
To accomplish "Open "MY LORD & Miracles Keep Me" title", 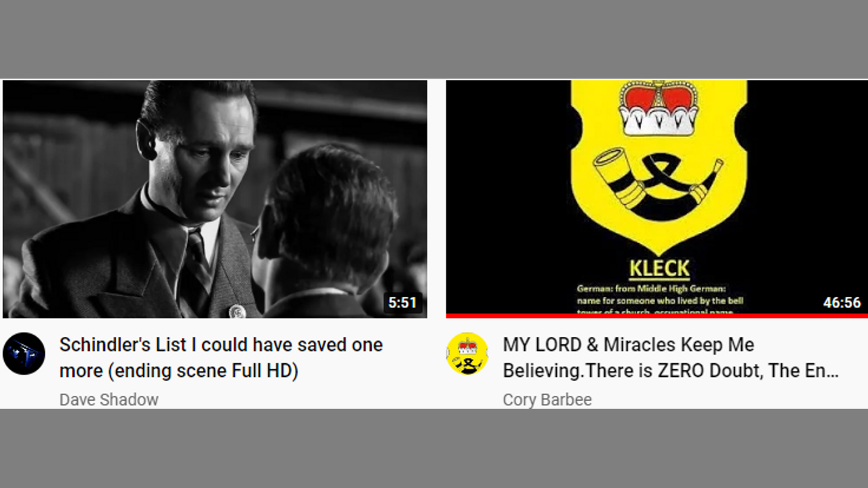I will click(x=628, y=344).
